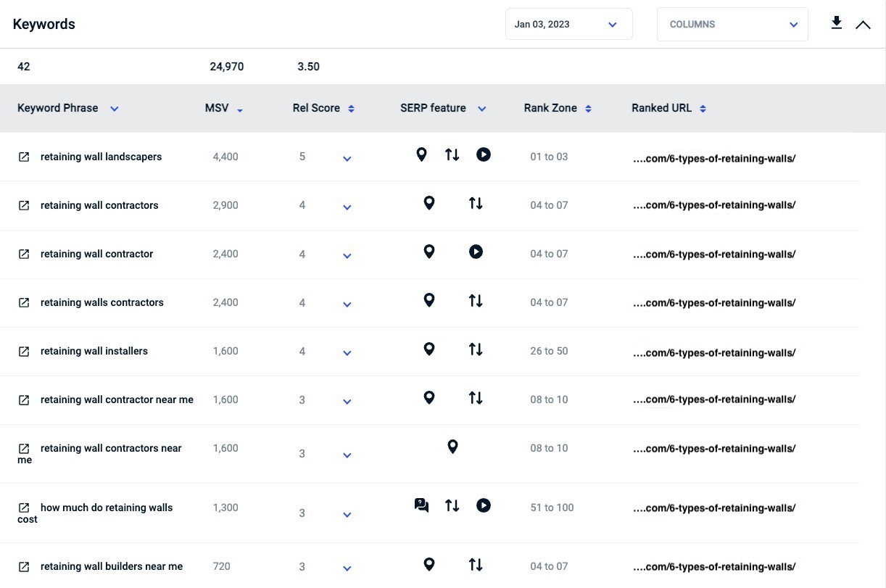
Task: Open external link for retaining wall builders near me
Action: pyautogui.click(x=24, y=566)
